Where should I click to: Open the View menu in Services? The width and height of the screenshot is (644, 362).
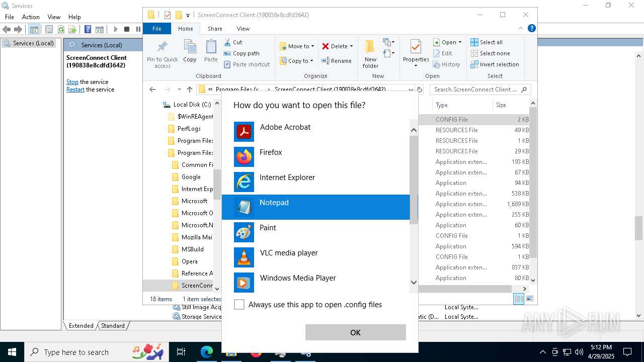coord(54,17)
